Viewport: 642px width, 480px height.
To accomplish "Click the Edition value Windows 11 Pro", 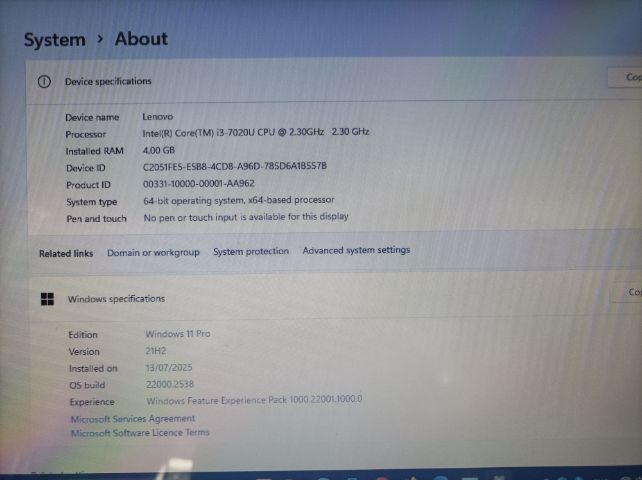I will 178,334.
